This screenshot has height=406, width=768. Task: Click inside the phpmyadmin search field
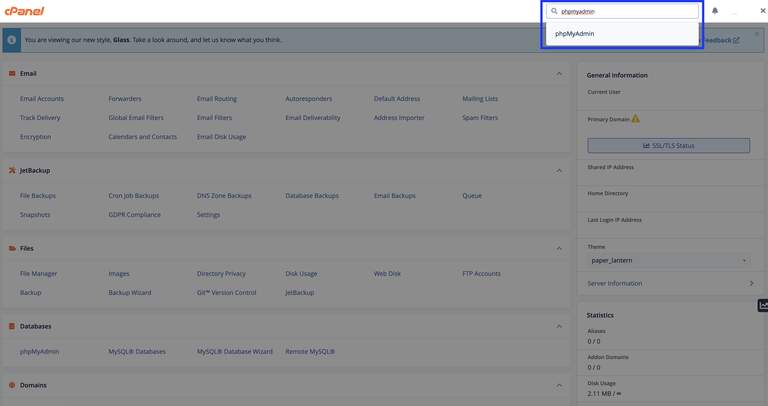(623, 11)
